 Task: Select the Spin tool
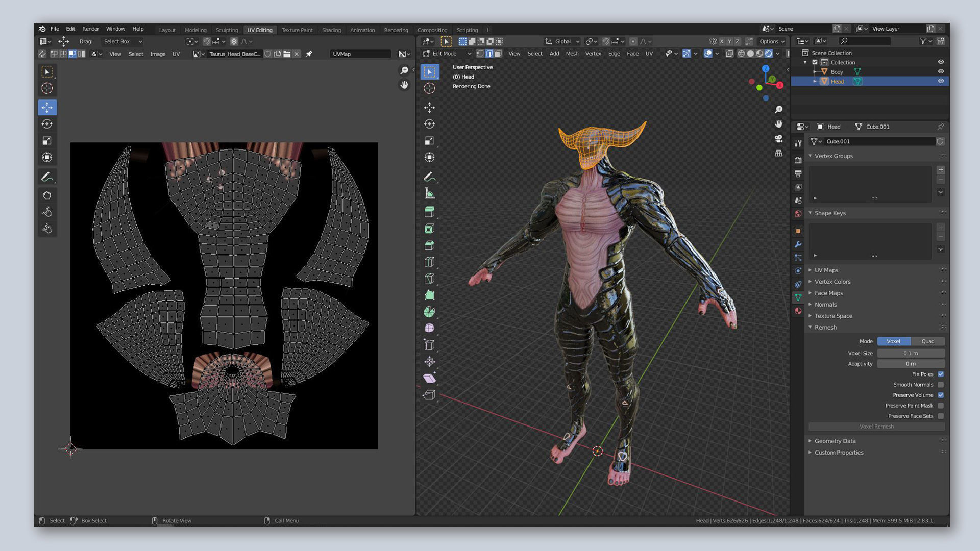(429, 312)
